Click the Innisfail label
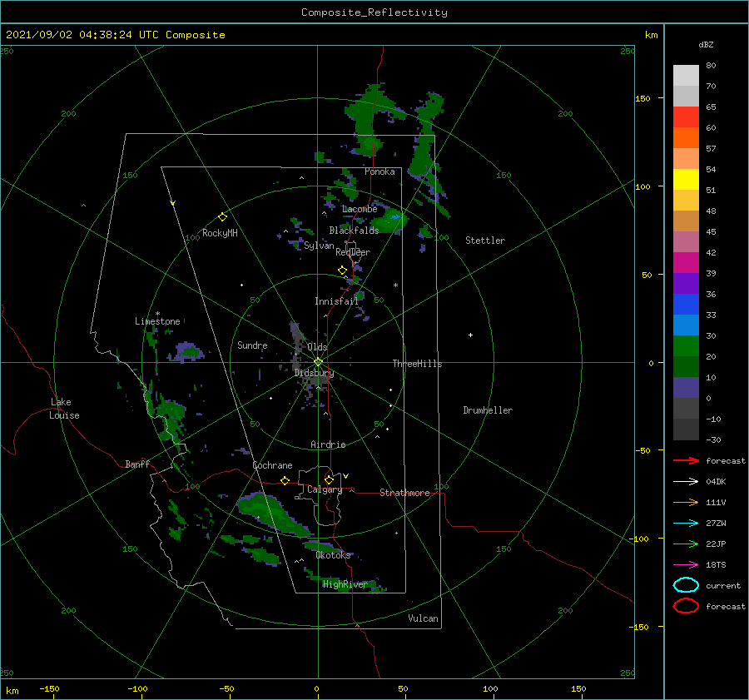This screenshot has width=749, height=700. point(336,301)
